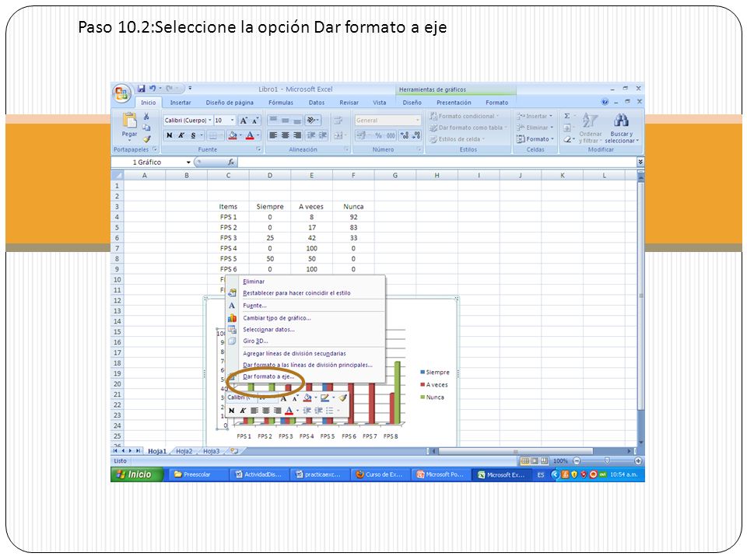Click zoom out minus button
This screenshot has height=560, width=747.
click(x=577, y=461)
